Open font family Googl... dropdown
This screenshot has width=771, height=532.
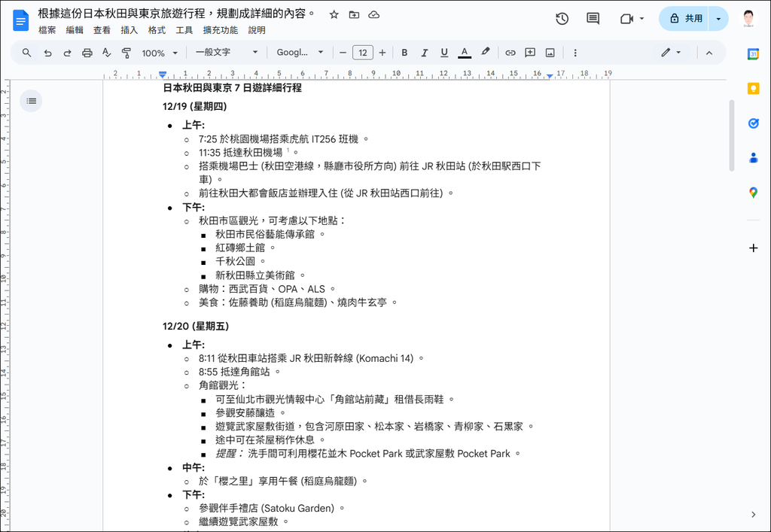pyautogui.click(x=300, y=53)
